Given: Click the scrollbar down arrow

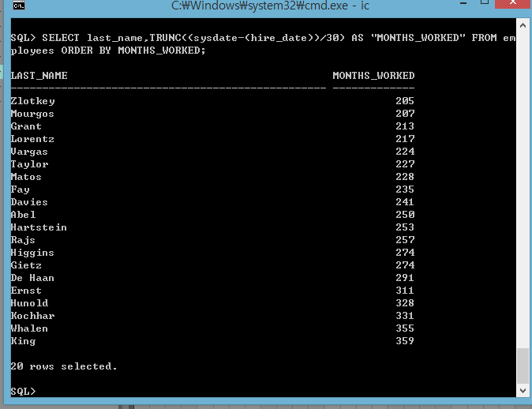Looking at the screenshot, I should (523, 390).
